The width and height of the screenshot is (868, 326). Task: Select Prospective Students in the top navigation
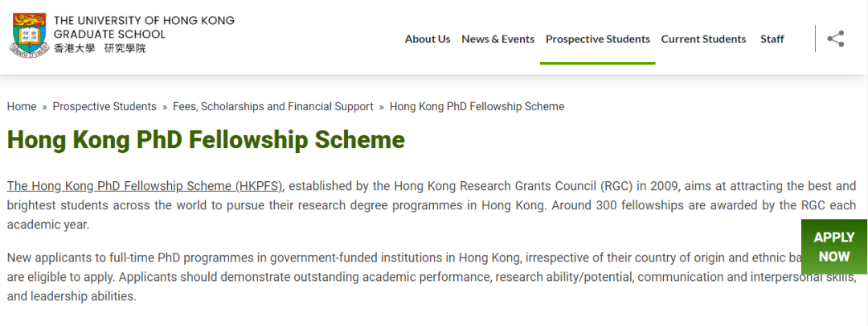(598, 39)
